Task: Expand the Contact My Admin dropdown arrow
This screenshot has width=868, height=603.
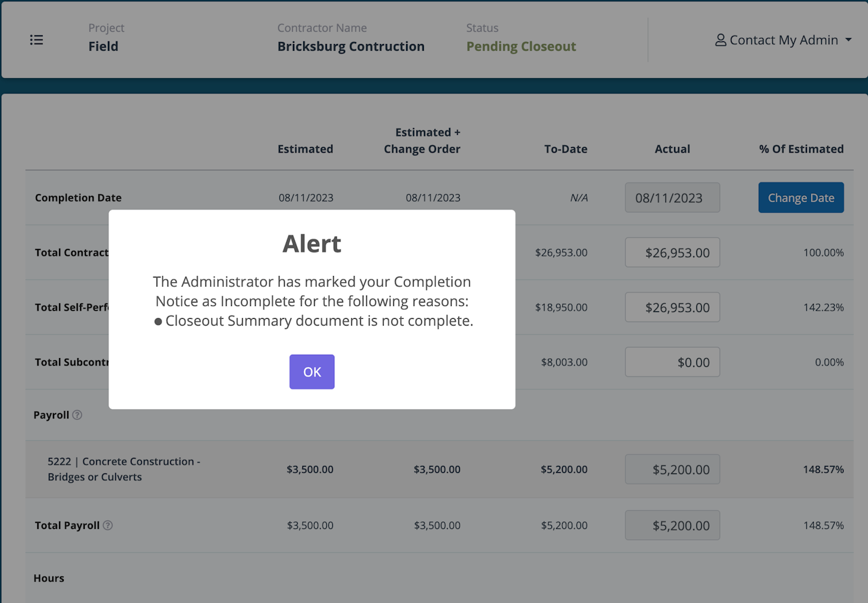Action: click(848, 41)
